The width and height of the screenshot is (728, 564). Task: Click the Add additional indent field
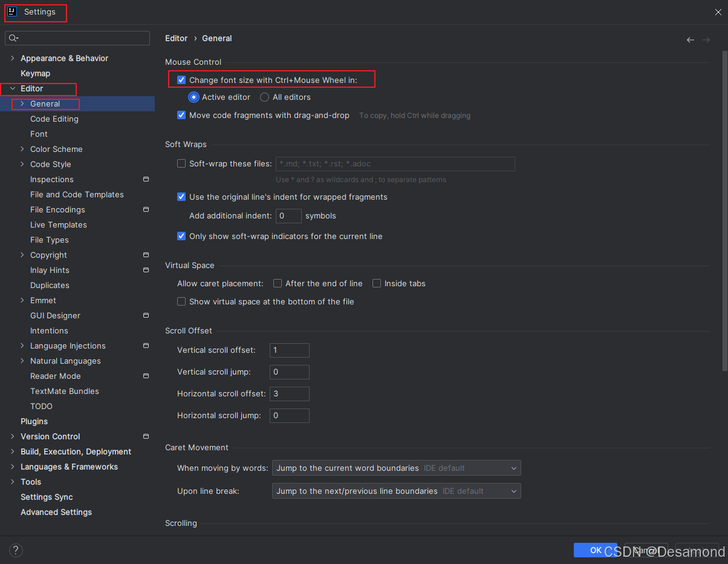coord(289,215)
